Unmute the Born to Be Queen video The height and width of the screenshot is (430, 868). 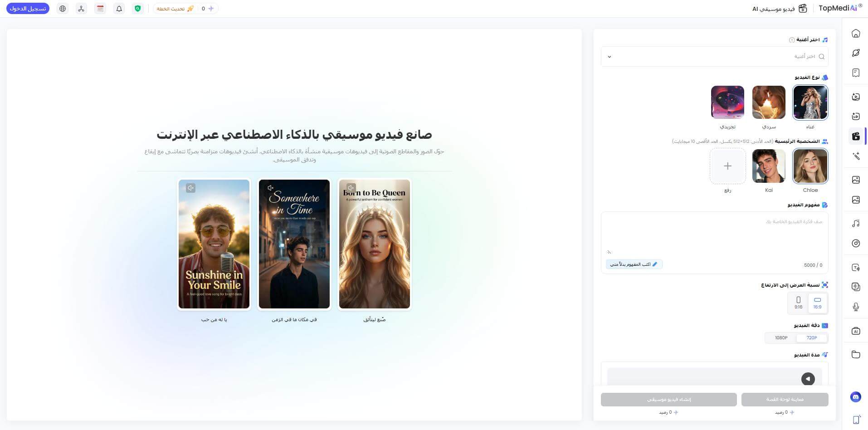(351, 188)
